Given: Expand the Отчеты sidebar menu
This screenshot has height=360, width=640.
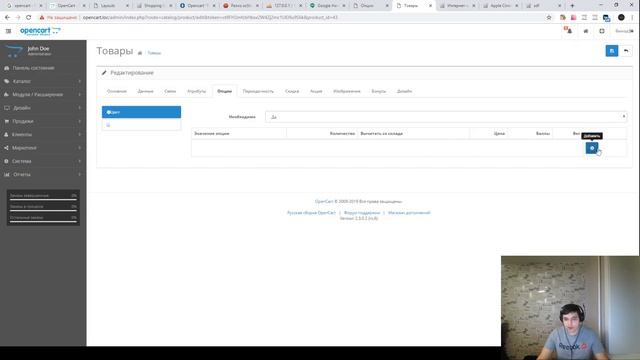Looking at the screenshot, I should (x=43, y=174).
